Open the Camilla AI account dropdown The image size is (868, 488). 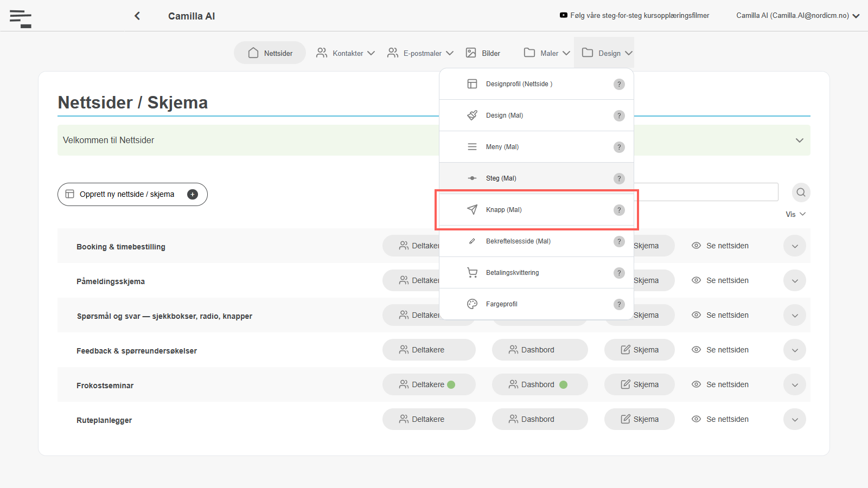tap(797, 16)
